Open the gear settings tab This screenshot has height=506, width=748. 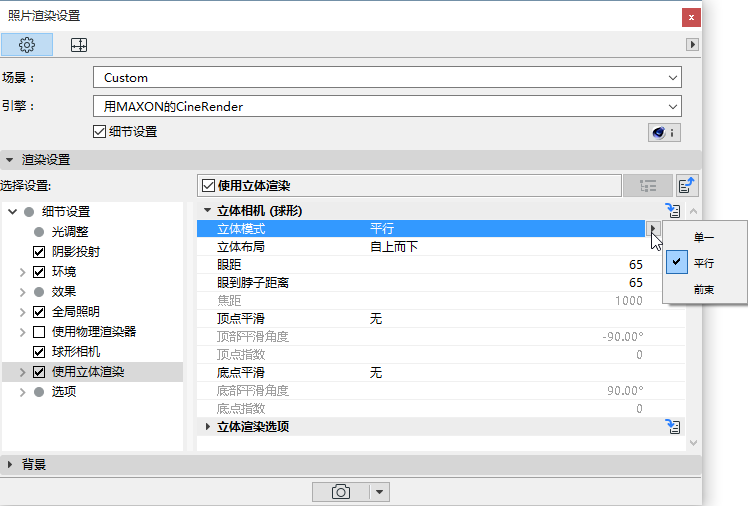27,45
